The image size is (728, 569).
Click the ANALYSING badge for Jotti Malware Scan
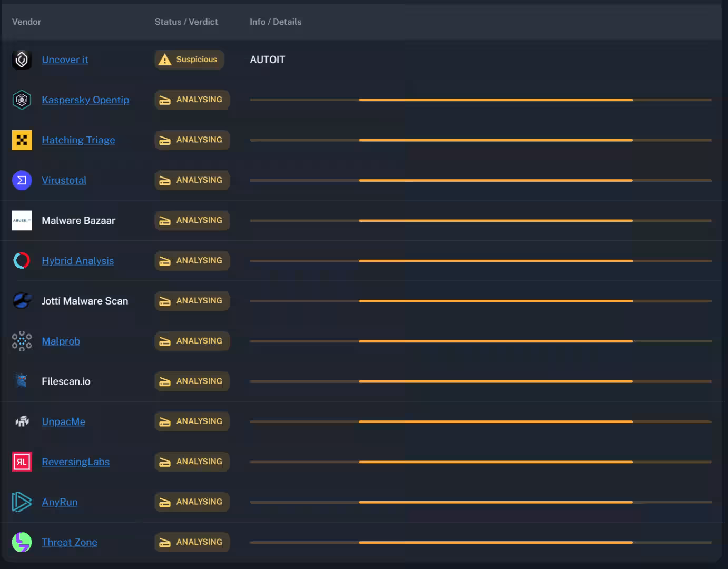pyautogui.click(x=192, y=301)
